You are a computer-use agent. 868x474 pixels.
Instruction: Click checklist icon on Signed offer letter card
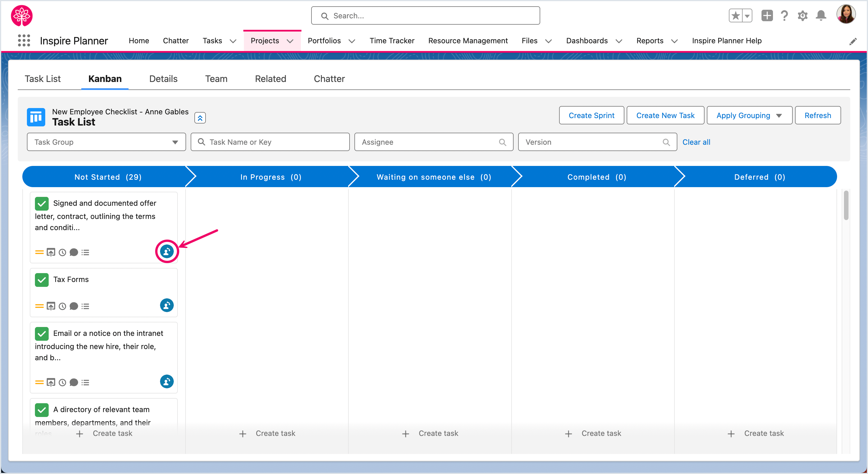coord(85,252)
